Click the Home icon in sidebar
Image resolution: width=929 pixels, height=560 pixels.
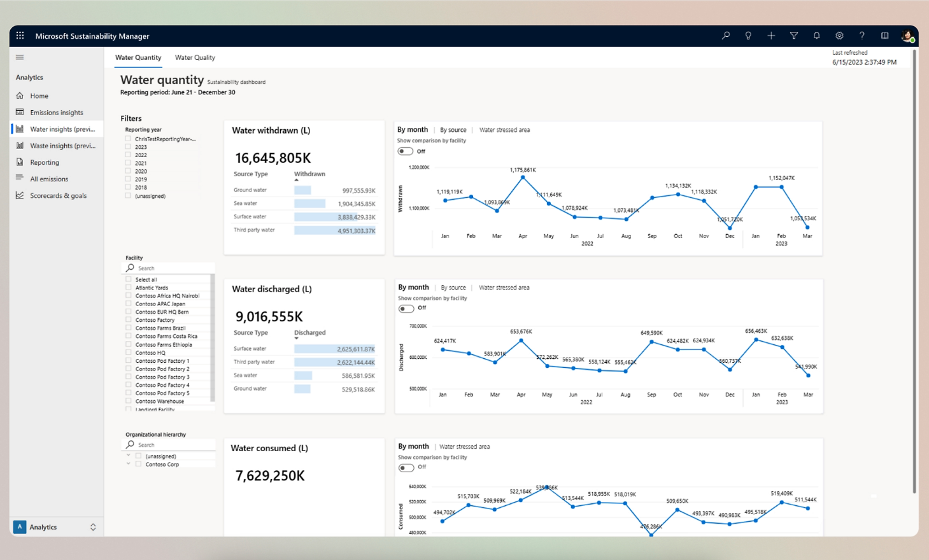[20, 95]
